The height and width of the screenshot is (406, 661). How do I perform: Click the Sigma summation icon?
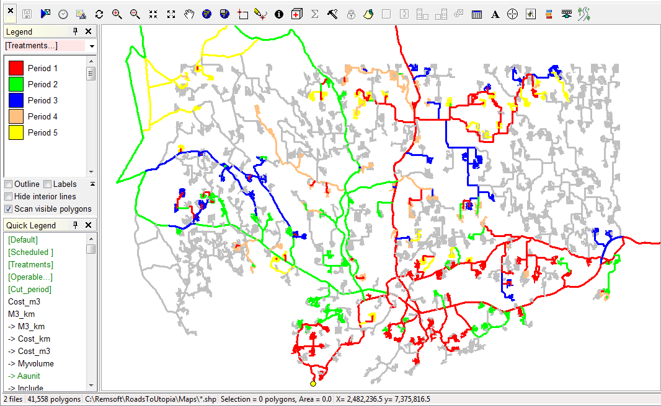pos(314,14)
